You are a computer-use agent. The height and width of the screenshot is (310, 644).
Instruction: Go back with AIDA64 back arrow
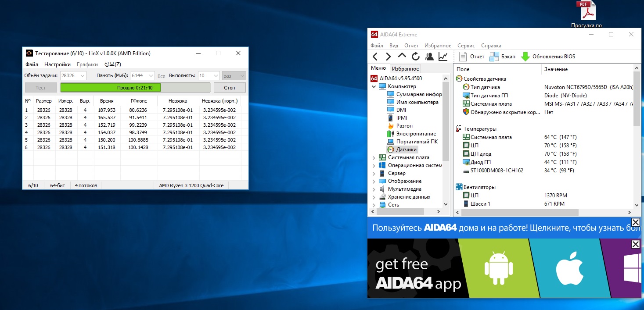coord(375,57)
